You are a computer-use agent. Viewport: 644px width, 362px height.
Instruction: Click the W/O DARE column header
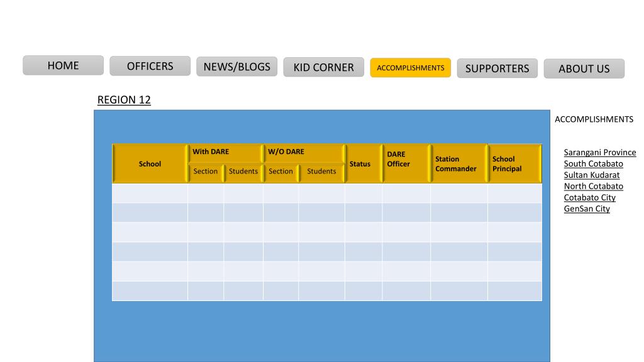click(x=304, y=153)
